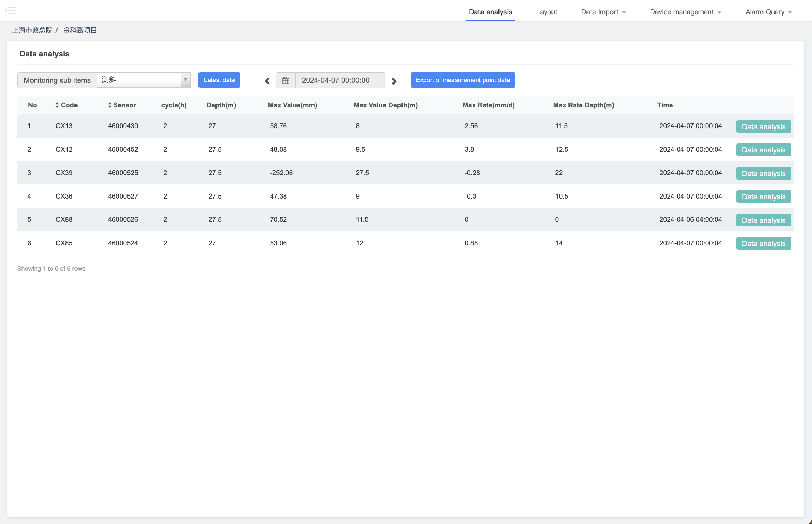Image resolution: width=812 pixels, height=524 pixels.
Task: Click time 2024-04-06 04:00:04
Action: point(690,219)
